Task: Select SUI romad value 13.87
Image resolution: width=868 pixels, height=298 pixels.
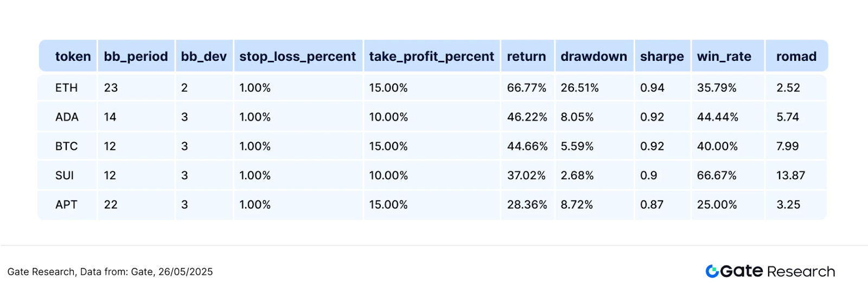Action: coord(790,175)
